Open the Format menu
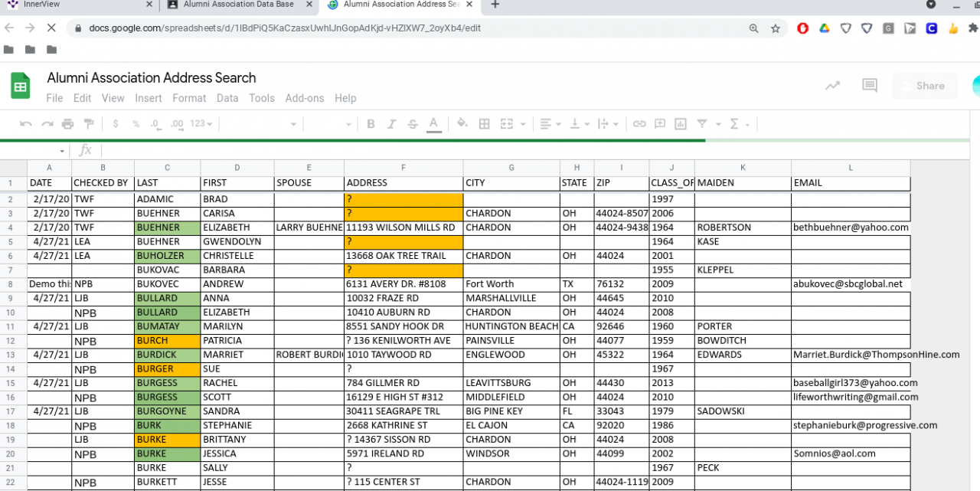Screen dimensions: 980x491 [x=189, y=98]
